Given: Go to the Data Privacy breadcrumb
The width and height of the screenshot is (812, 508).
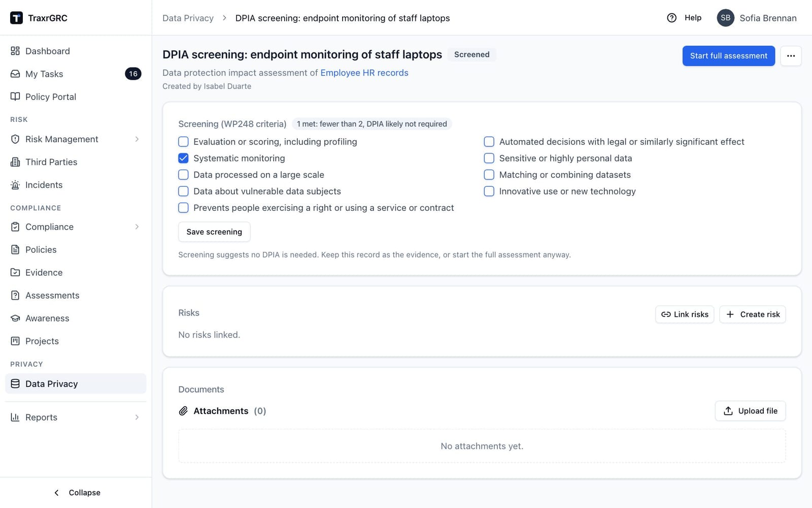Looking at the screenshot, I should tap(188, 18).
